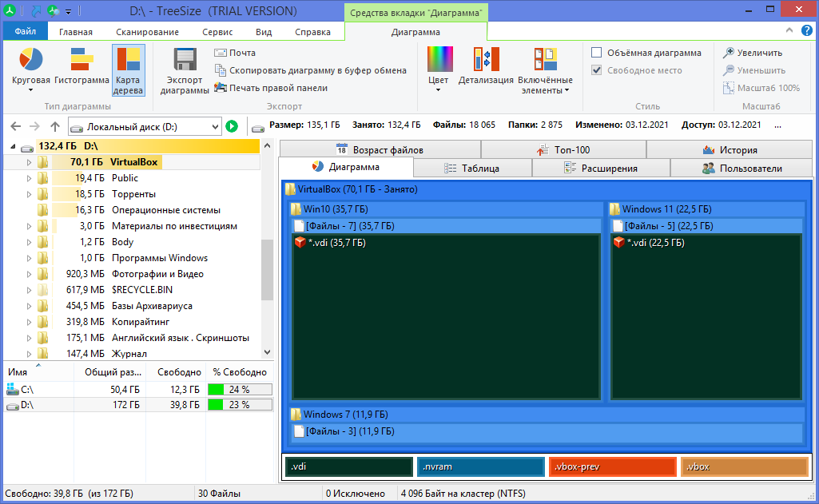Click the .vdi legend color swatch

(x=349, y=466)
